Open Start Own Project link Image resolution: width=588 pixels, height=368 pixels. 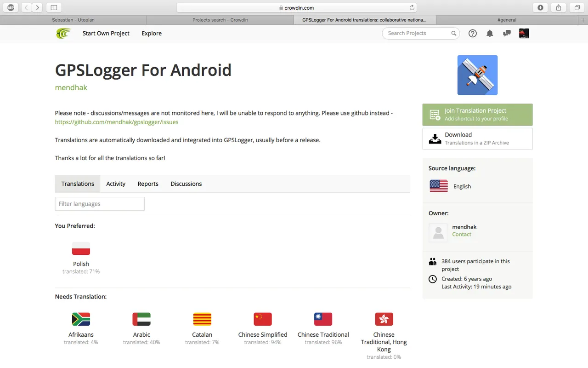click(x=106, y=33)
